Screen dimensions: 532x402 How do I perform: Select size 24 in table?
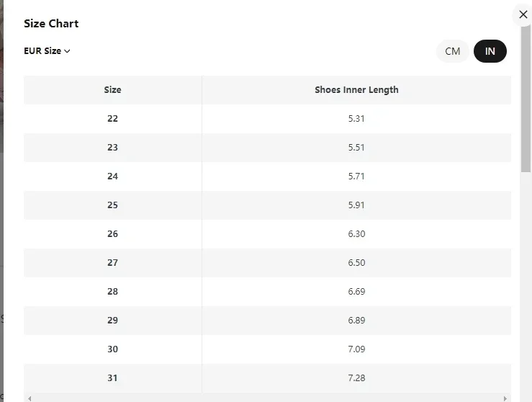112,177
